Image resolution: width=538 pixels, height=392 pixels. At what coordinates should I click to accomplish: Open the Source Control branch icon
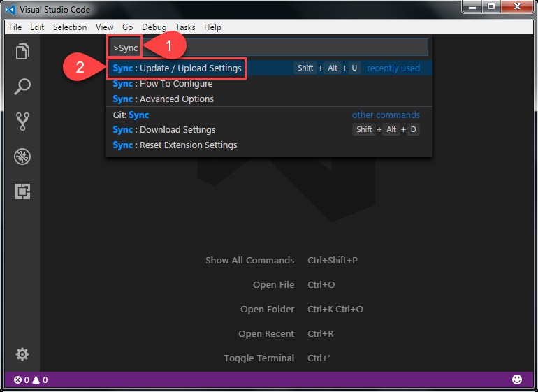22,122
